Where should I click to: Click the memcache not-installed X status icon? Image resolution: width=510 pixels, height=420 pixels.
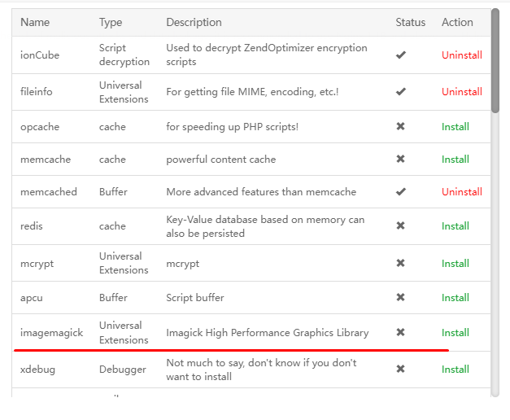(x=400, y=160)
